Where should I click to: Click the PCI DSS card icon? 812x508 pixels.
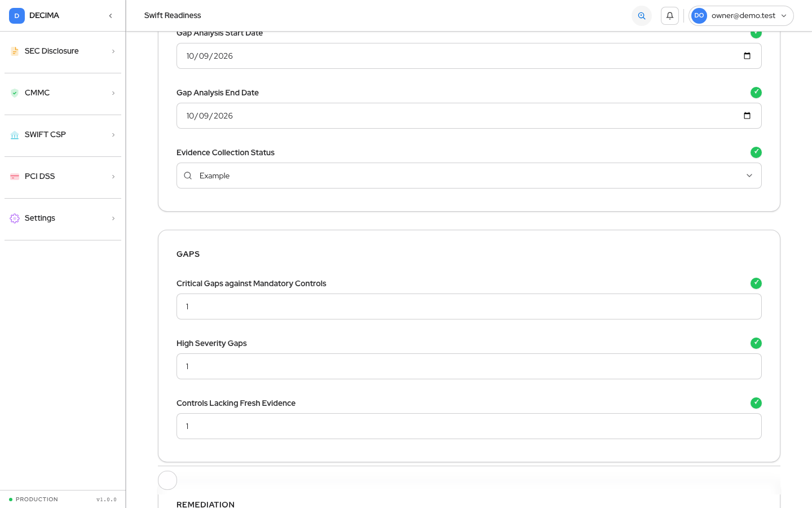(x=15, y=177)
